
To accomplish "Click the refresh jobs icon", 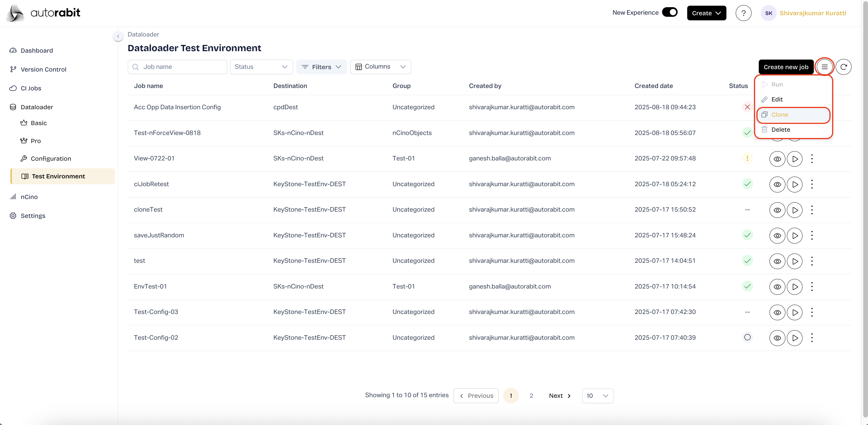I will coord(843,67).
